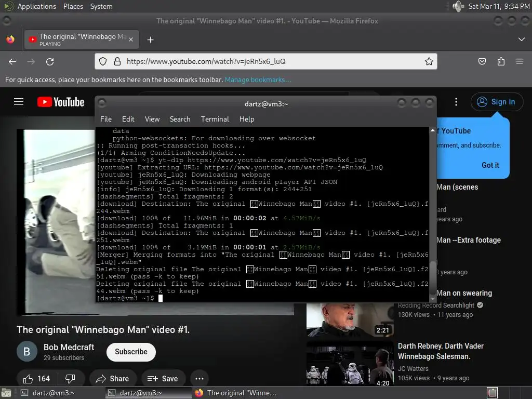
Task: Open tracking protection shield icon
Action: coord(103,61)
